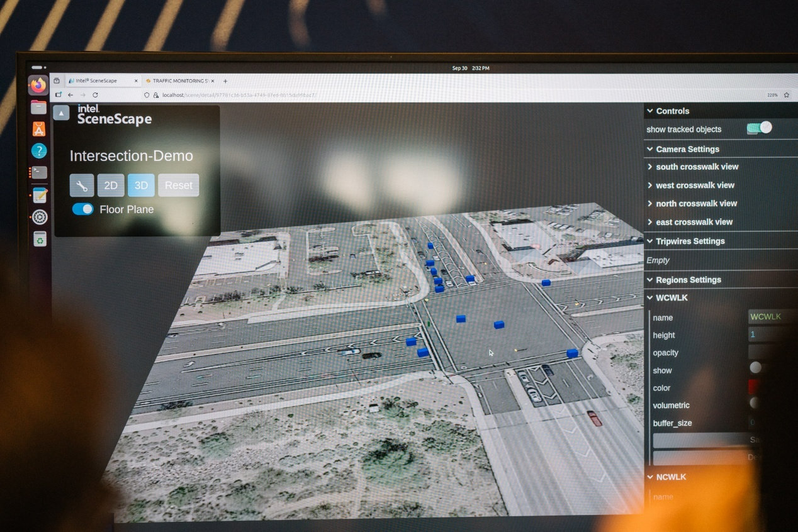The height and width of the screenshot is (532, 798).
Task: Click the Empty text under Tripwires Settings
Action: pyautogui.click(x=658, y=260)
